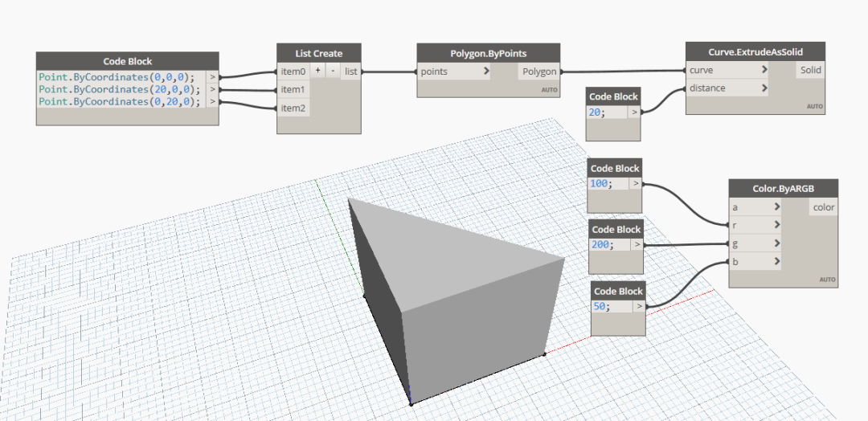Viewport: 868px width, 421px height.
Task: Click the - button on List Create
Action: click(x=333, y=71)
